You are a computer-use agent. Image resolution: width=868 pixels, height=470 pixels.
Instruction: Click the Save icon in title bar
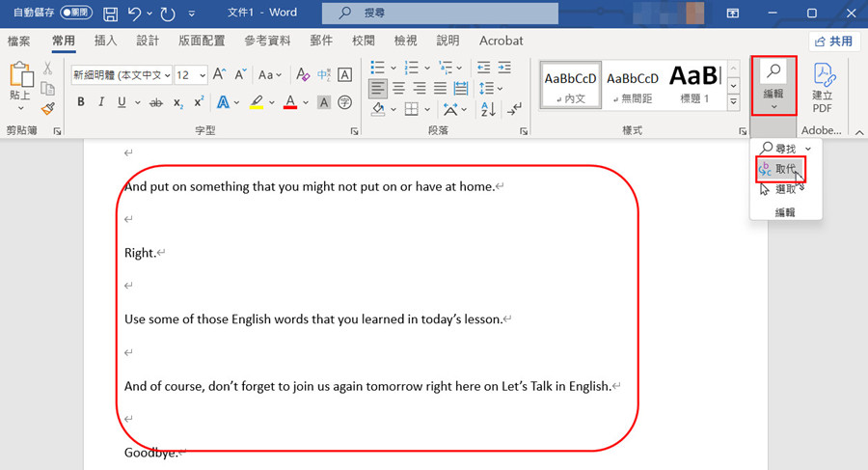click(x=110, y=14)
